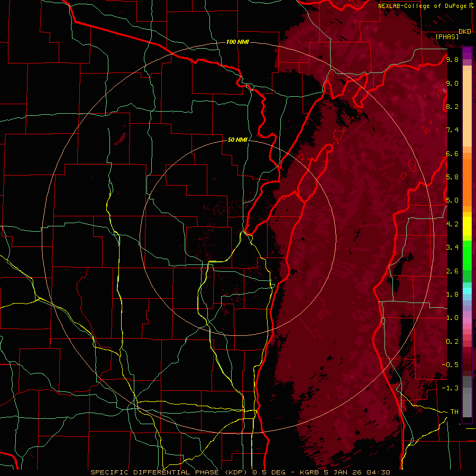Click the 3.4 value on color scale
This screenshot has width=476, height=476.
click(452, 247)
